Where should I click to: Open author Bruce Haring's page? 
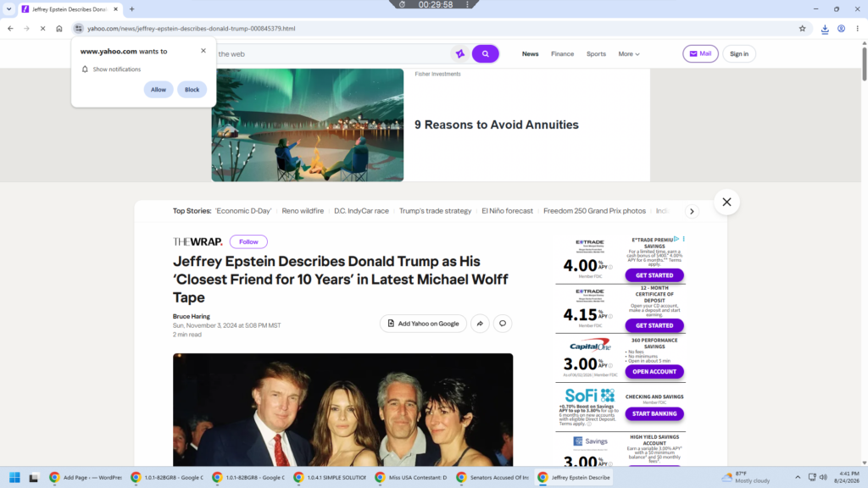[191, 317]
